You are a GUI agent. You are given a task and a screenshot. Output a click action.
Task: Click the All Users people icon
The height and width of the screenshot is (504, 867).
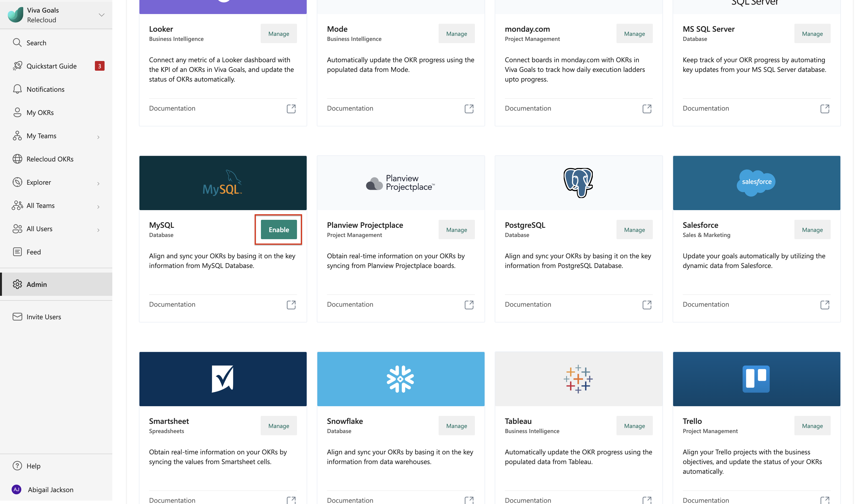click(17, 229)
